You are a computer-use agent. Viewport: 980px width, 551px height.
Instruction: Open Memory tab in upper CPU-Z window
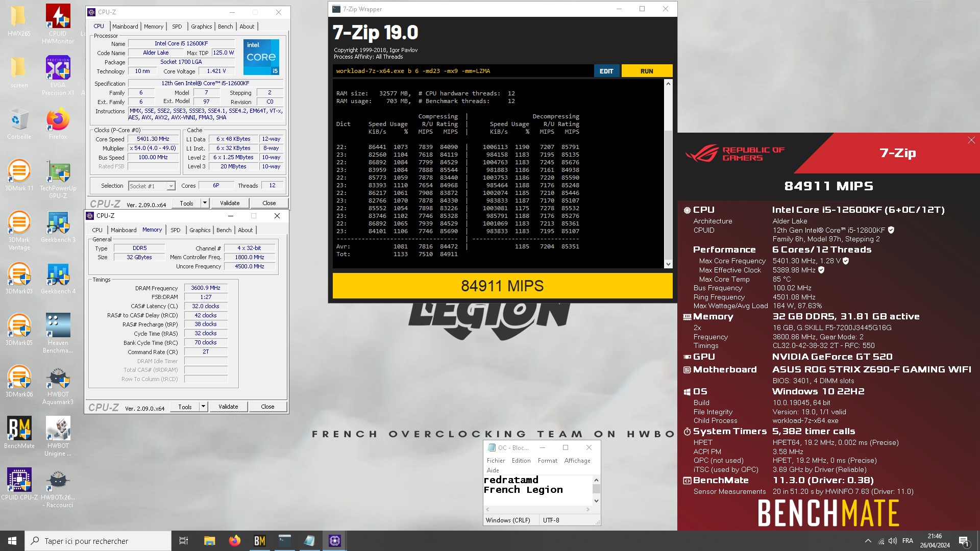[x=154, y=27]
